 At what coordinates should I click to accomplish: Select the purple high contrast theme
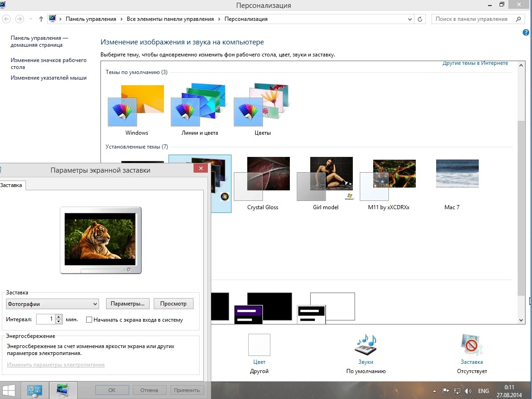click(x=263, y=308)
